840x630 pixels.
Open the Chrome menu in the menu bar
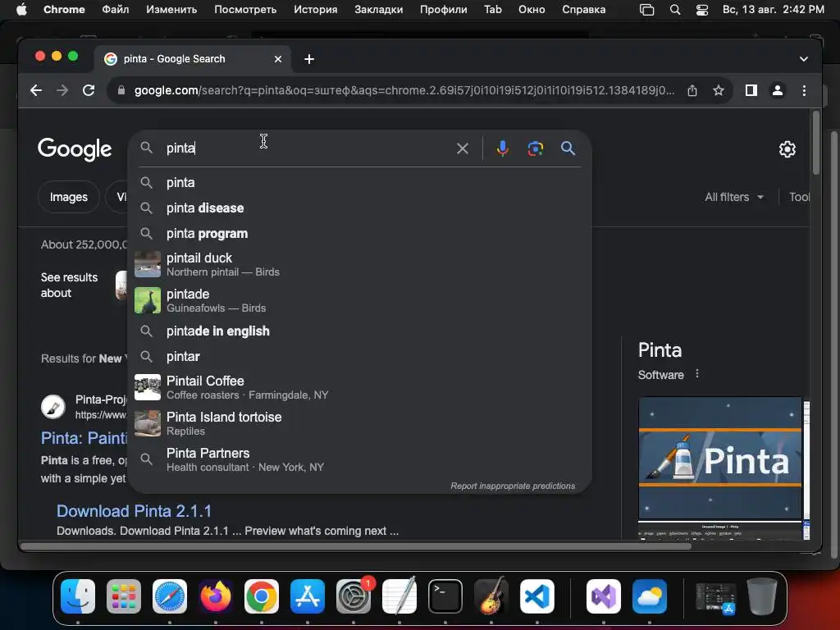[64, 10]
